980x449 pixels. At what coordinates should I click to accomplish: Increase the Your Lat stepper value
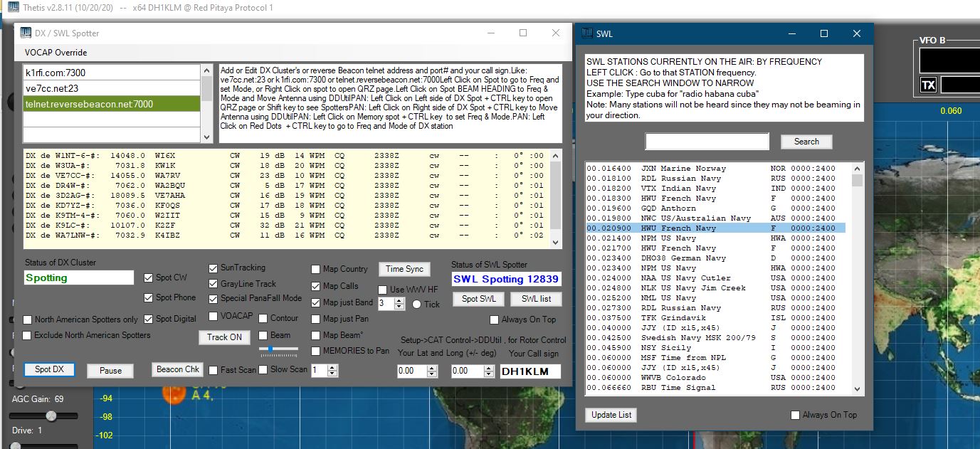point(432,368)
